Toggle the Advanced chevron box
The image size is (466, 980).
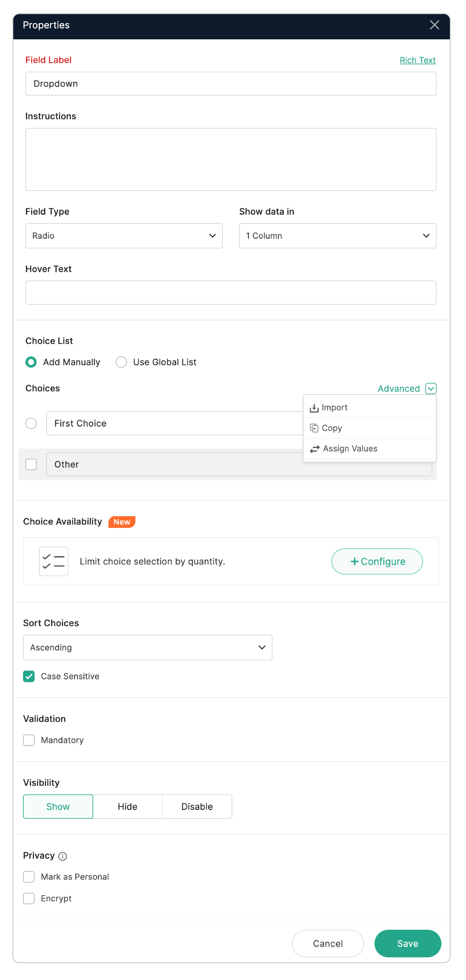431,388
